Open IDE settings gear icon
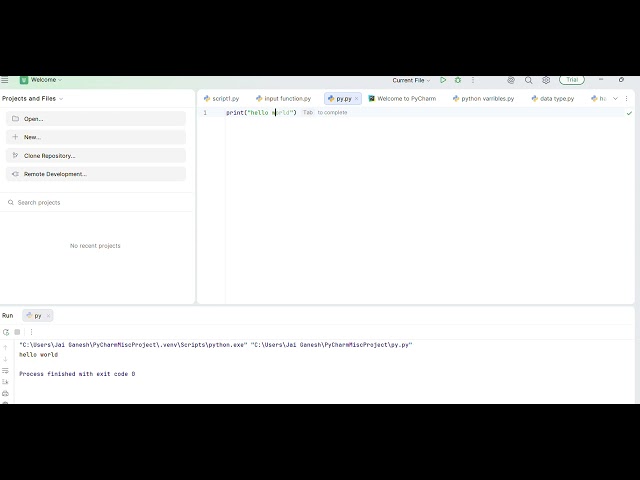 [x=546, y=80]
